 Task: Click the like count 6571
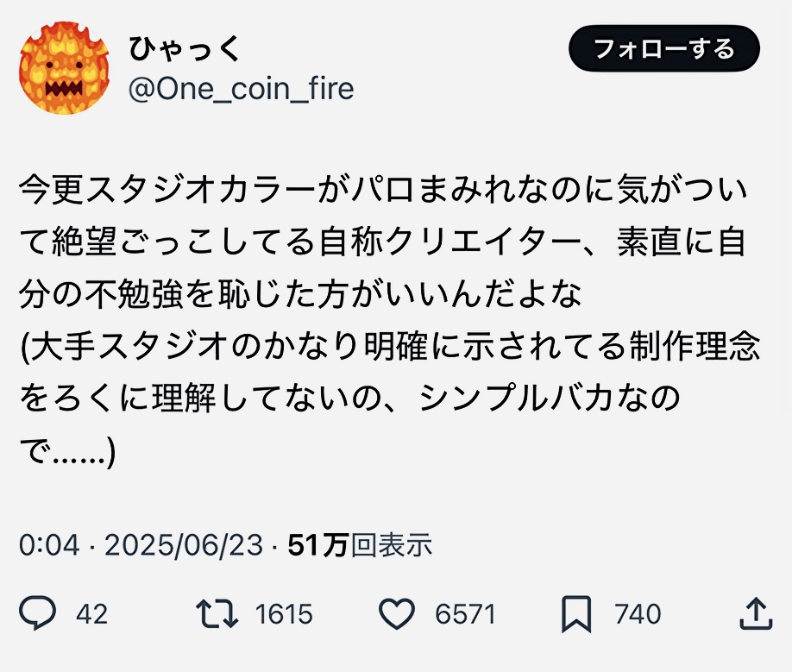pos(466,614)
